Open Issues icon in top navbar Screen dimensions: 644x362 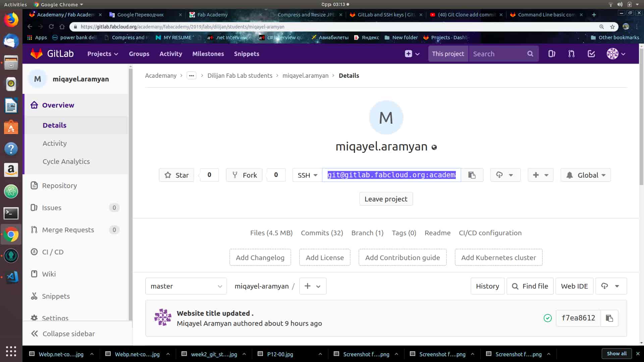(x=552, y=54)
